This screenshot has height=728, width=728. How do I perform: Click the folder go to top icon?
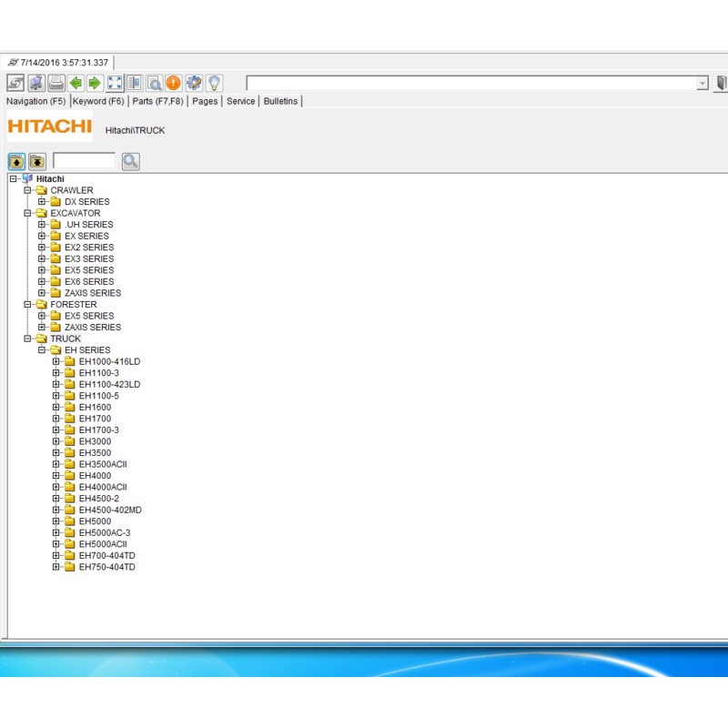(x=37, y=162)
